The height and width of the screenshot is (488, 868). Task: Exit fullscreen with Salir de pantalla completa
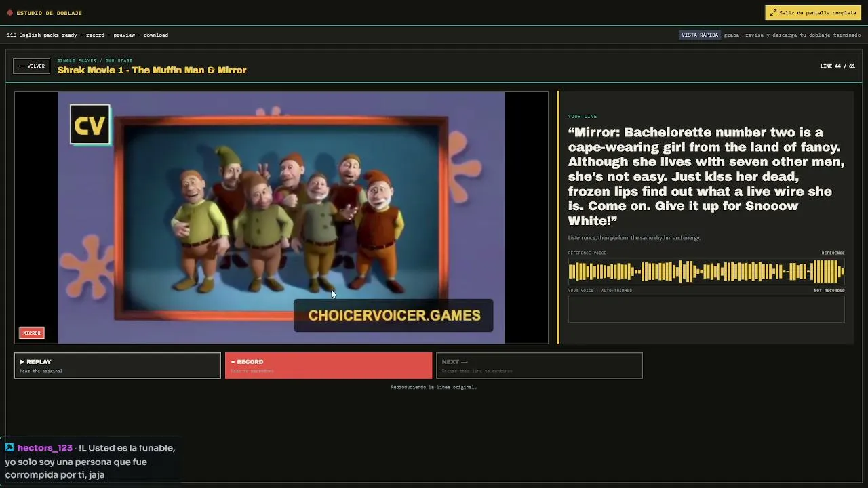(813, 13)
